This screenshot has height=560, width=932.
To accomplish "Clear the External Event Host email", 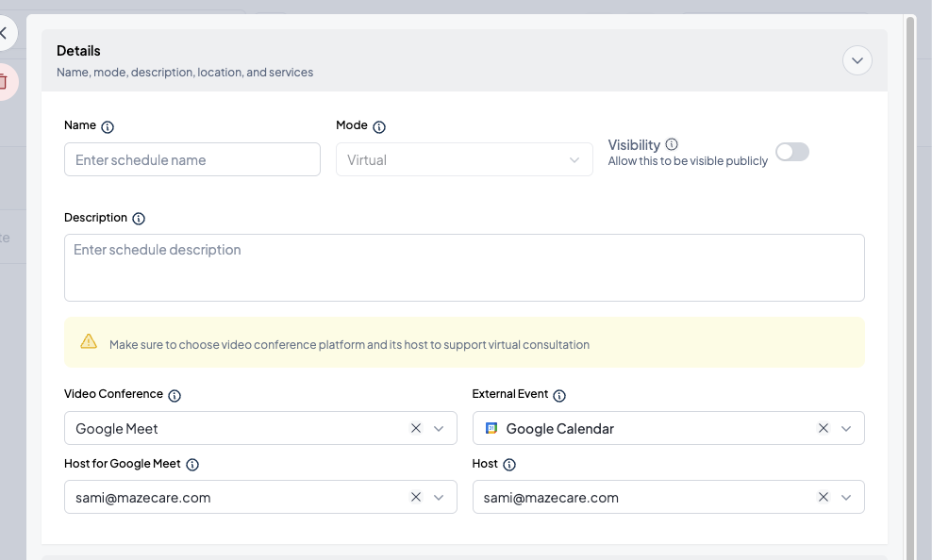I will (824, 497).
